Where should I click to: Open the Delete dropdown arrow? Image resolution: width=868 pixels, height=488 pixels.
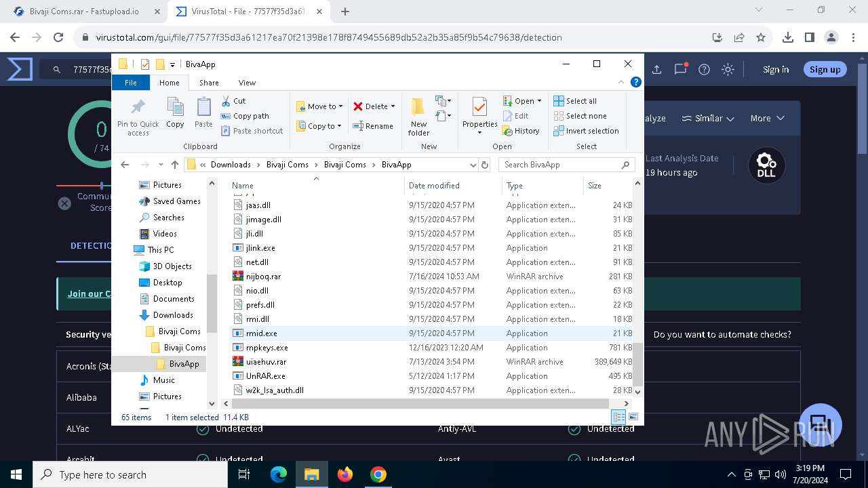click(393, 106)
